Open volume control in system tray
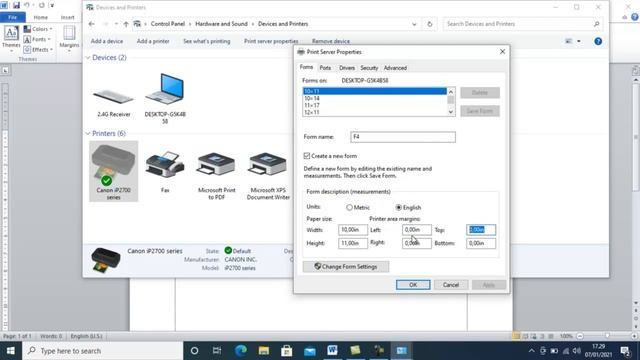640x360 pixels. 576,351
